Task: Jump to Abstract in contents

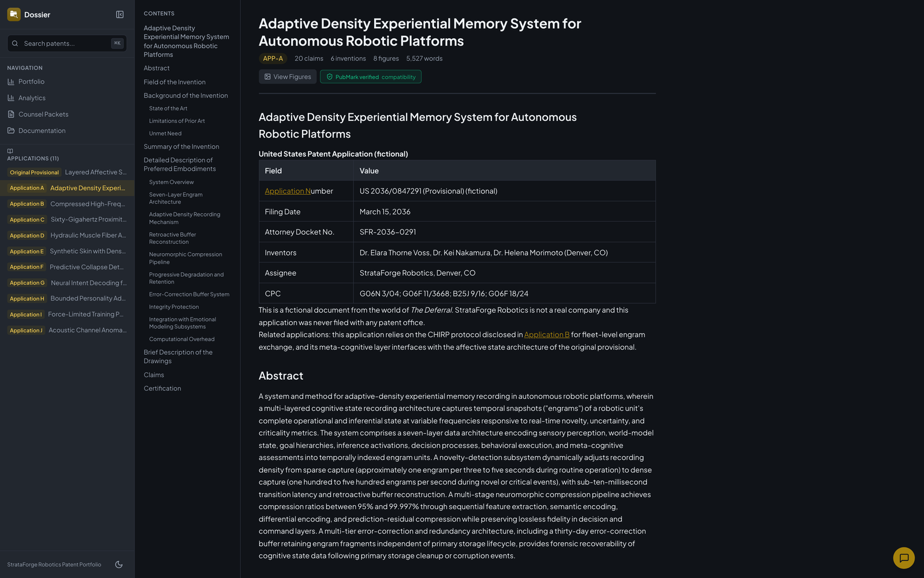Action: (x=157, y=68)
